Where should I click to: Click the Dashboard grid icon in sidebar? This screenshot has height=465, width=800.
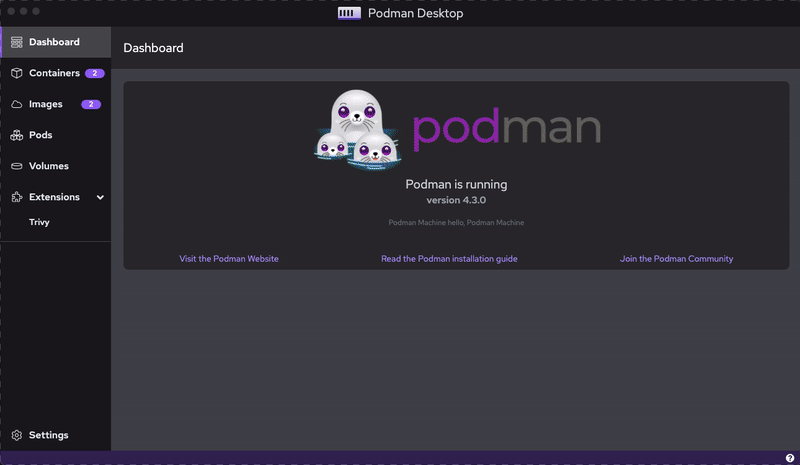pos(17,42)
